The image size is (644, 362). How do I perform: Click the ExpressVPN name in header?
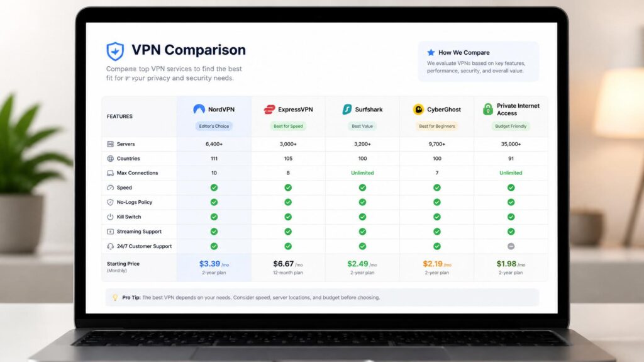pos(296,110)
